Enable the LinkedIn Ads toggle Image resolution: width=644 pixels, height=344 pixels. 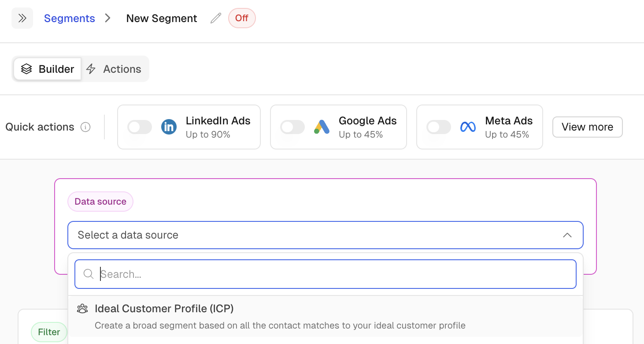click(140, 127)
